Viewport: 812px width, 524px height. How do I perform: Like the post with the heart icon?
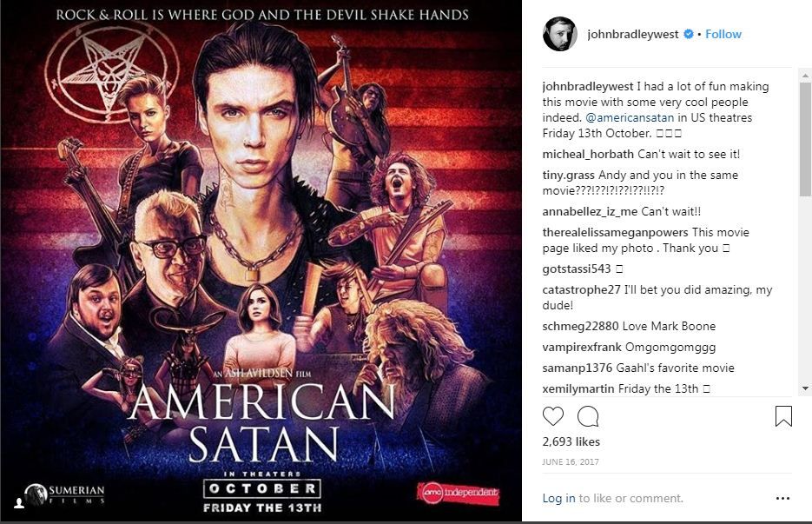[x=552, y=416]
